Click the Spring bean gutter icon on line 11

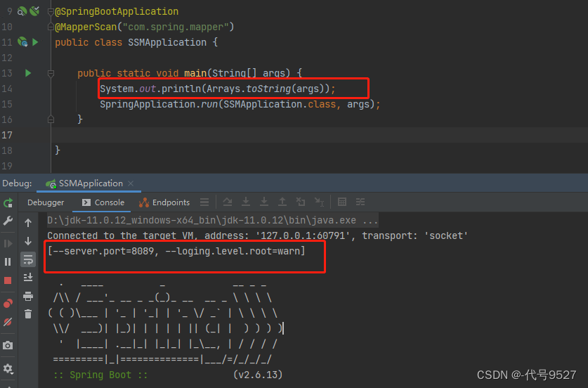pos(22,42)
